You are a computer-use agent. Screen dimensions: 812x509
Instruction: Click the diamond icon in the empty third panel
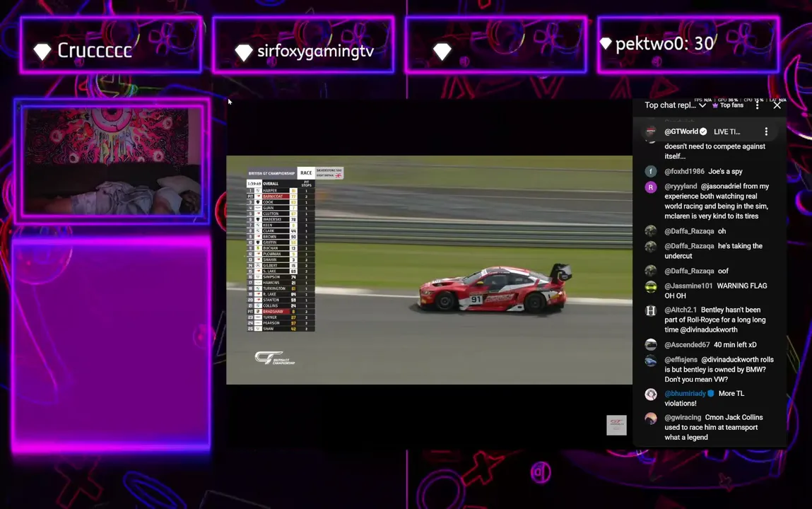click(442, 52)
